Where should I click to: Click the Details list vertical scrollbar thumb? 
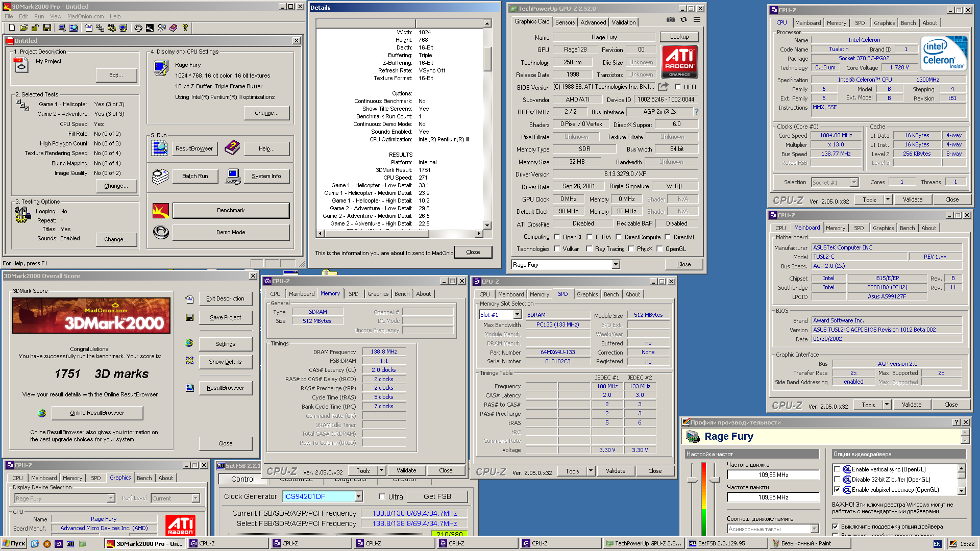click(487, 59)
